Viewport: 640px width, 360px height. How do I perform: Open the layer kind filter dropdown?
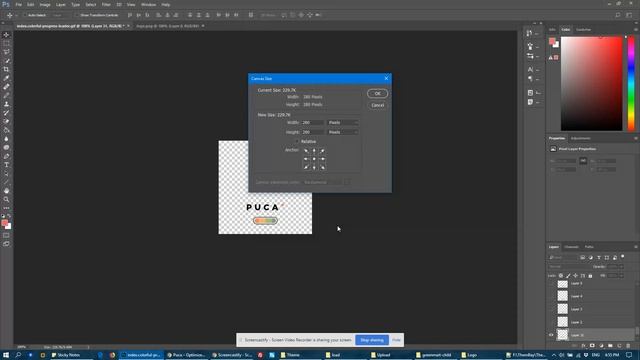click(562, 258)
